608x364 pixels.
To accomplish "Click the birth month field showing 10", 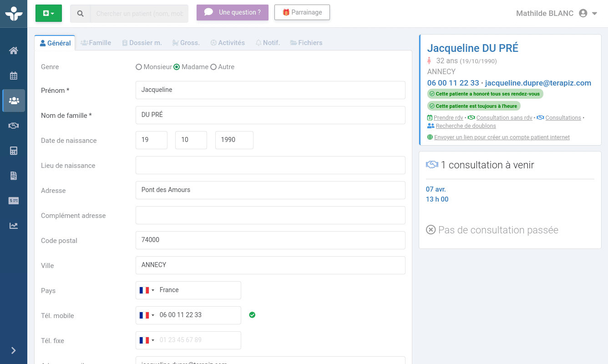I will click(x=191, y=140).
